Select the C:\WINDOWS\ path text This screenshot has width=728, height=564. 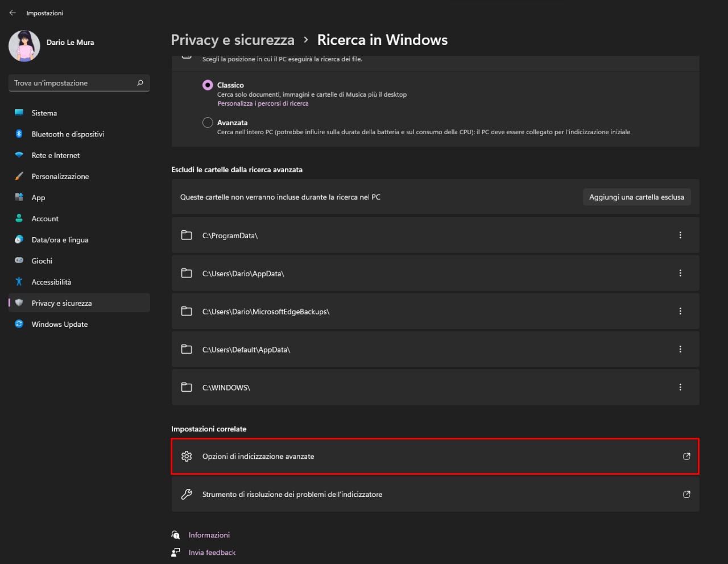pyautogui.click(x=226, y=388)
